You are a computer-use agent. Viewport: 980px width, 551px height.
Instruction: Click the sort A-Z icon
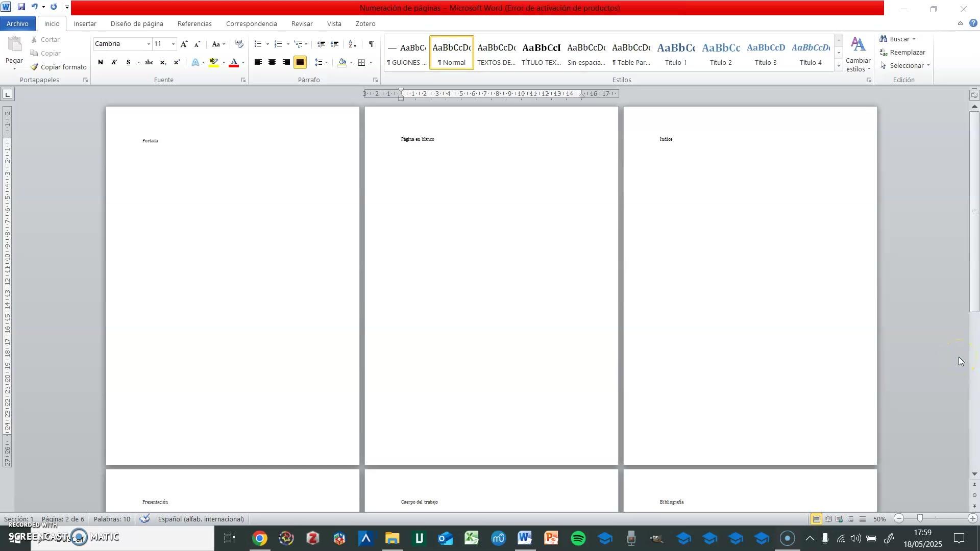pos(352,44)
